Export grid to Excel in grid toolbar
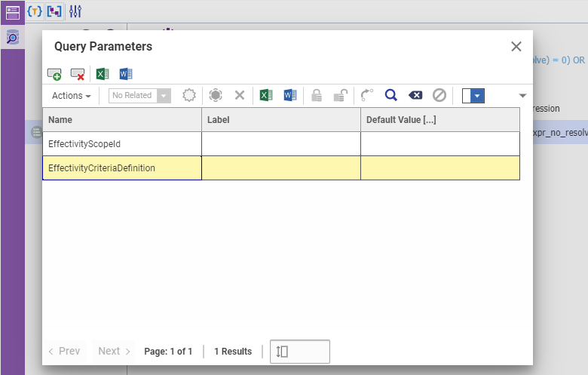The height and width of the screenshot is (375, 588). coord(266,95)
